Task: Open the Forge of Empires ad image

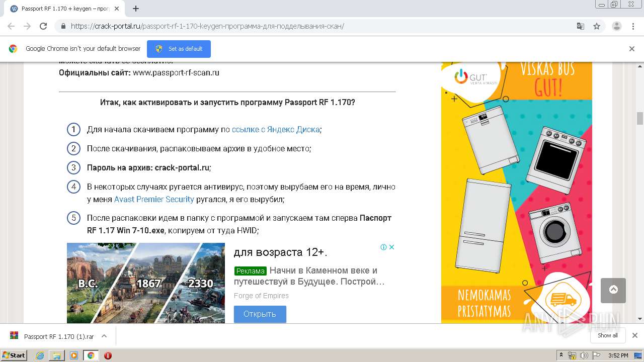Action: [146, 283]
